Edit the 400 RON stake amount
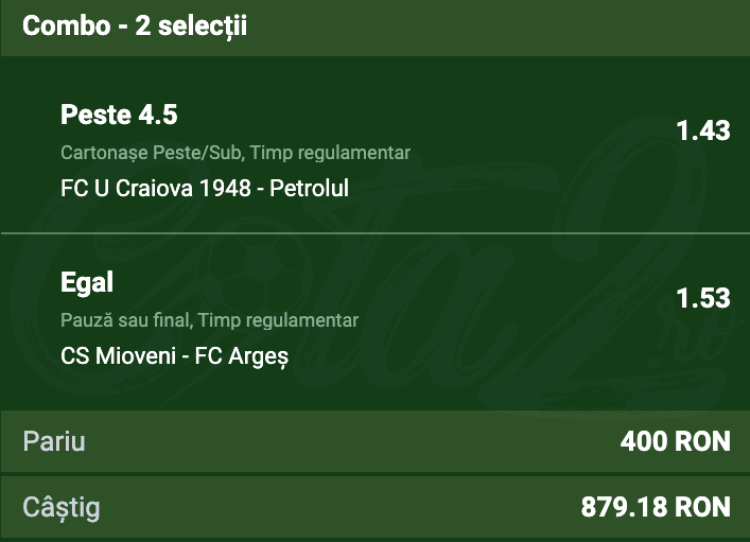This screenshot has height=542, width=750. [675, 441]
